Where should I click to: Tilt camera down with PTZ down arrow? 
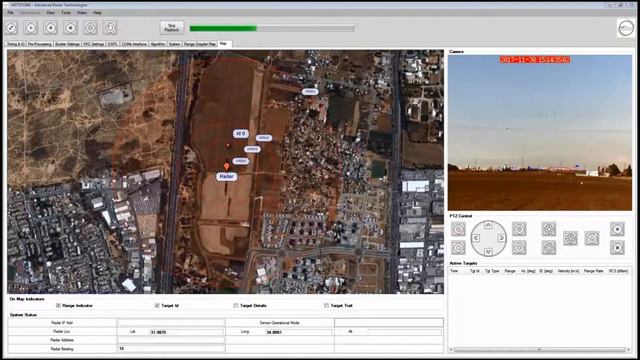[488, 252]
